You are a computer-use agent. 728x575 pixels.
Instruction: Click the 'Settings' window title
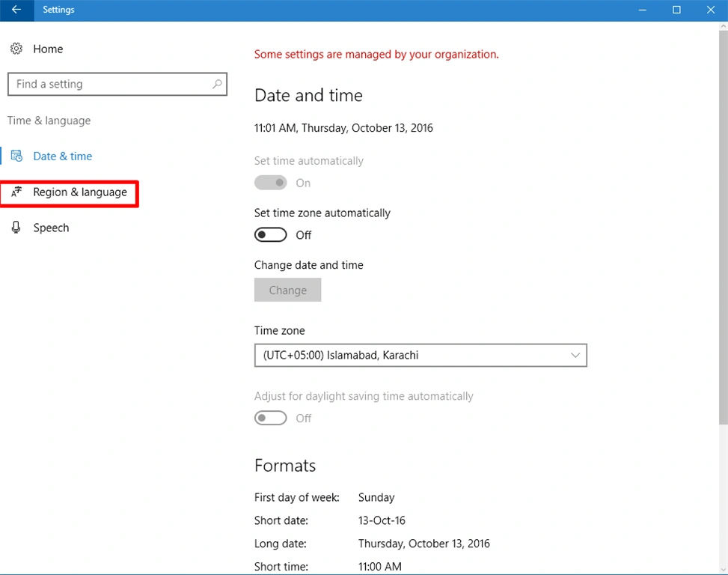click(x=58, y=10)
